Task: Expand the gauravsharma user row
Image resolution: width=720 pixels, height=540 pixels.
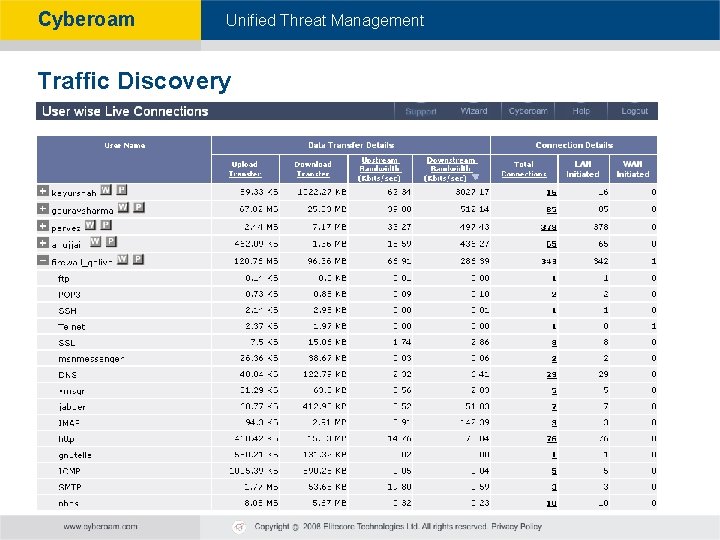Action: pos(43,208)
